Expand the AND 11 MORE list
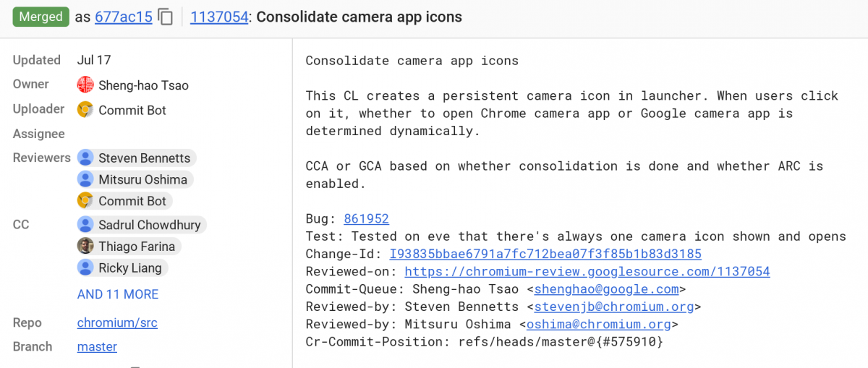The width and height of the screenshot is (868, 368). (x=118, y=294)
